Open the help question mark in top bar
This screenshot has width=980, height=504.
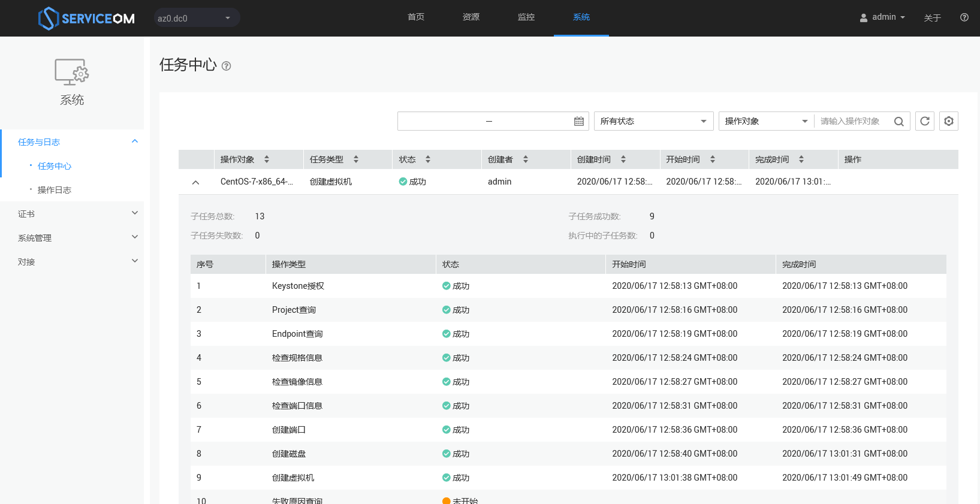[x=964, y=17]
